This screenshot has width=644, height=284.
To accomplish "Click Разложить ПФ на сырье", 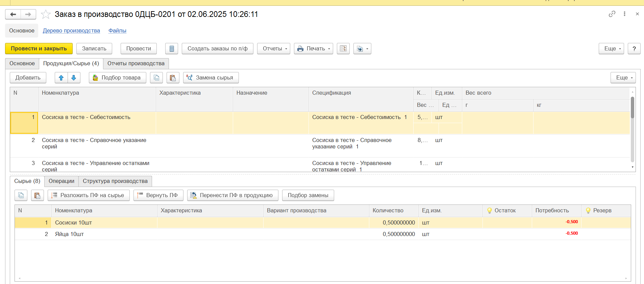I will [89, 195].
